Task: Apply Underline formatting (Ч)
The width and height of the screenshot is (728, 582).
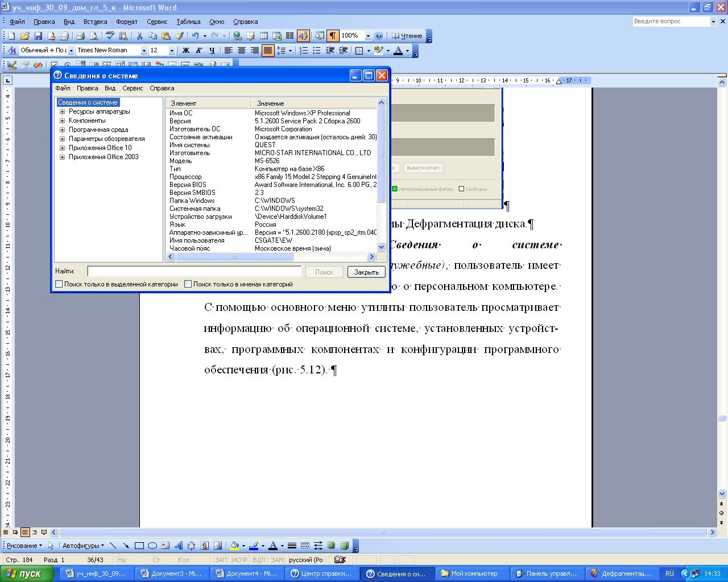Action: coord(212,51)
